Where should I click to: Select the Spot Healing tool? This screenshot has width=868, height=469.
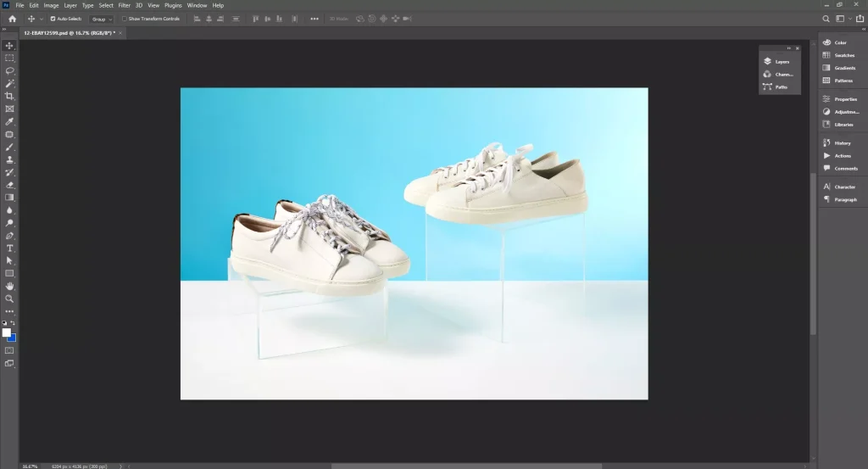(x=9, y=135)
